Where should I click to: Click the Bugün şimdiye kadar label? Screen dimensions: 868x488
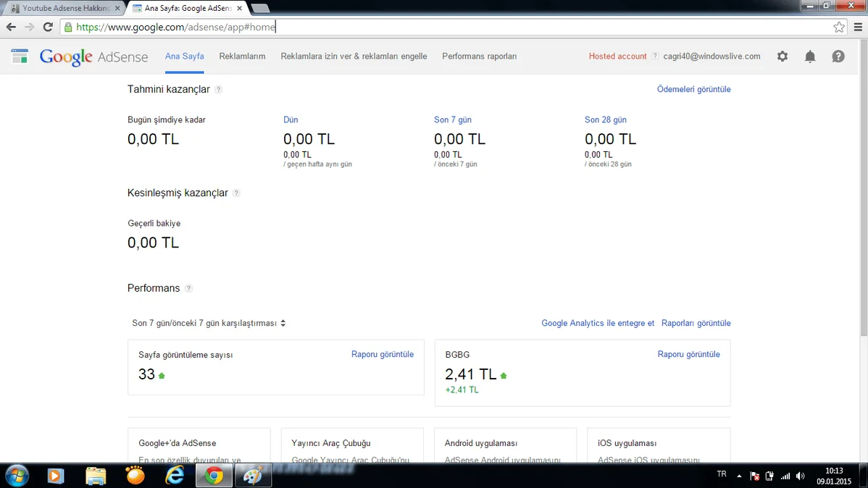pos(167,119)
